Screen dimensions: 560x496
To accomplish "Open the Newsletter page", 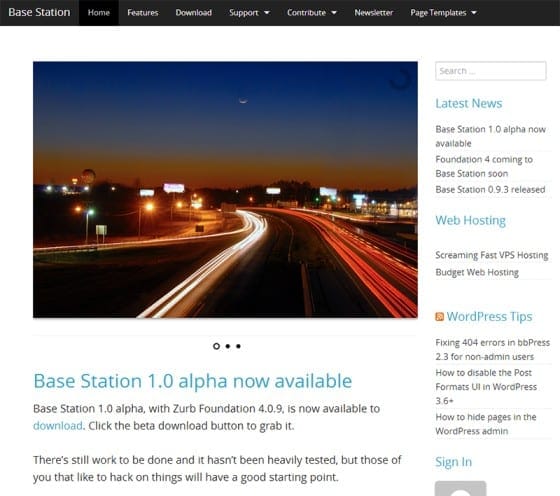I will [374, 12].
